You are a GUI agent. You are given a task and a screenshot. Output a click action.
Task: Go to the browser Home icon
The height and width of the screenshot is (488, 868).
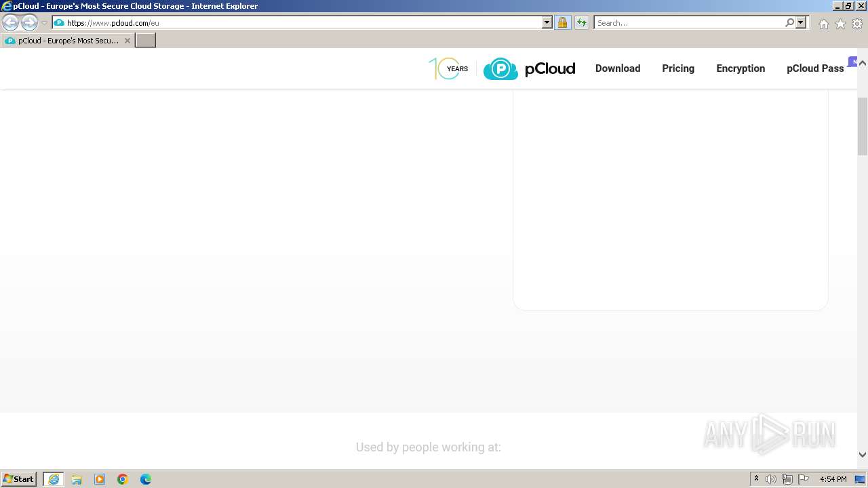pos(823,24)
